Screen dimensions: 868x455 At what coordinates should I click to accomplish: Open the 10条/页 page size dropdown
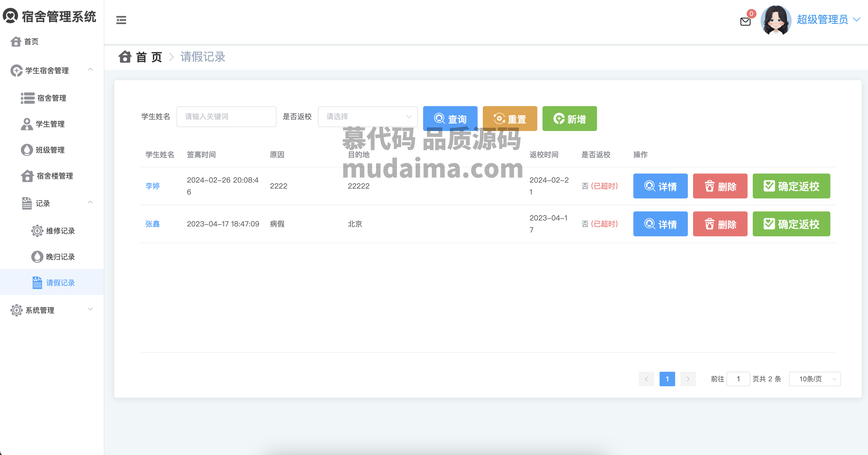[815, 379]
